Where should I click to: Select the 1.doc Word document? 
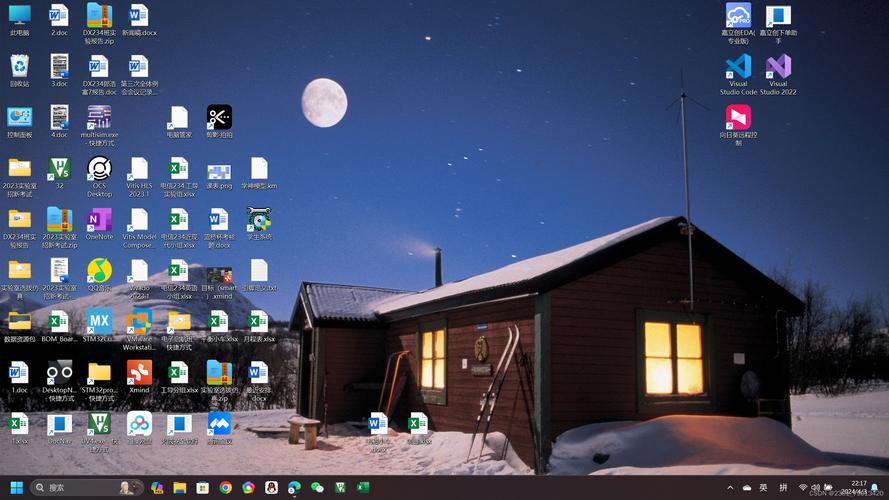(19, 377)
